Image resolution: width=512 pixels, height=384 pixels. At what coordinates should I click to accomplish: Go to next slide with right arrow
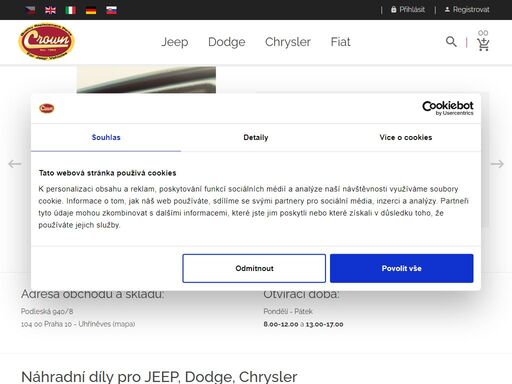[x=497, y=164]
